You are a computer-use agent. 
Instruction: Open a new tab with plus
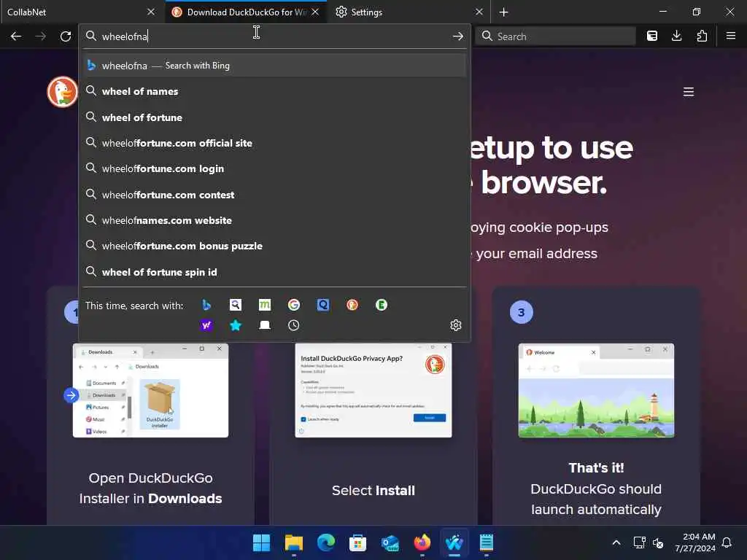[x=503, y=12]
